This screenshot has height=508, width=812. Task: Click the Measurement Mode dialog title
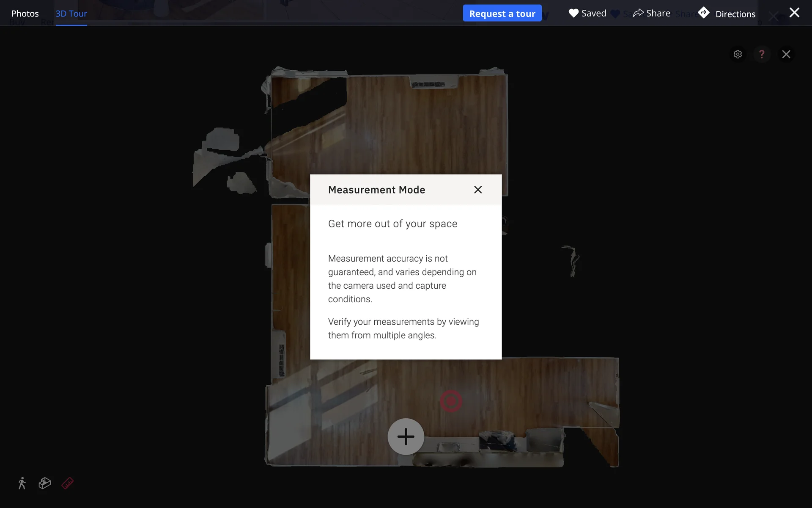point(376,190)
